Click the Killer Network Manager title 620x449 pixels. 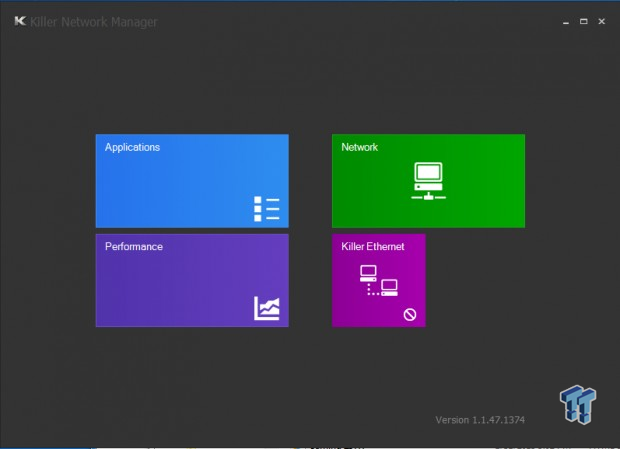click(94, 22)
